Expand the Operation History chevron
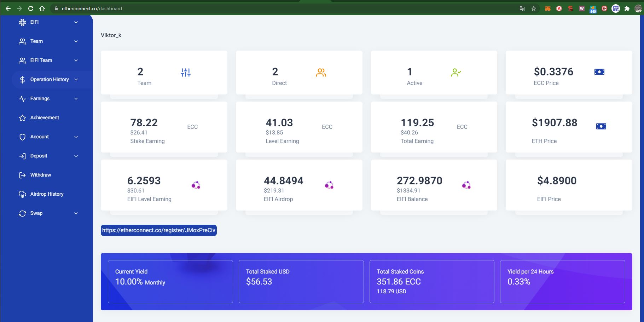 tap(76, 80)
